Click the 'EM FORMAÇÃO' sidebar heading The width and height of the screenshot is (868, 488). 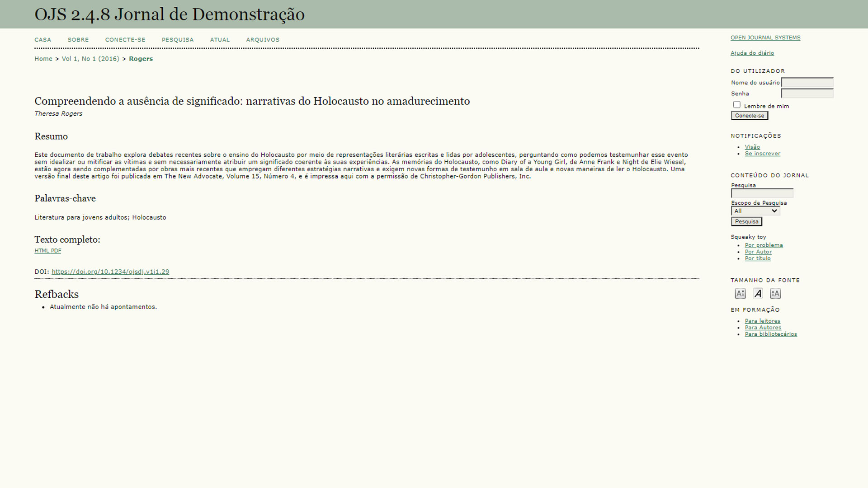click(755, 310)
